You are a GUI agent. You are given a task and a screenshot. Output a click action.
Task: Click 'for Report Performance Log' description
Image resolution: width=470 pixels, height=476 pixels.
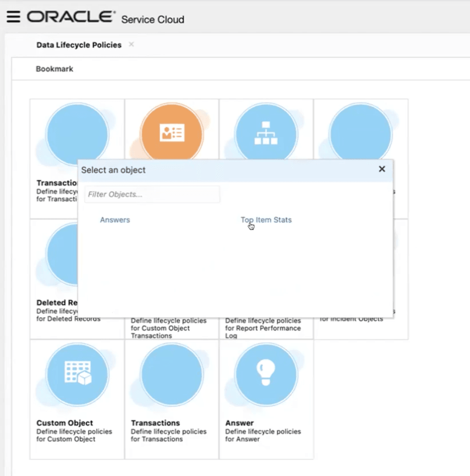tap(263, 332)
